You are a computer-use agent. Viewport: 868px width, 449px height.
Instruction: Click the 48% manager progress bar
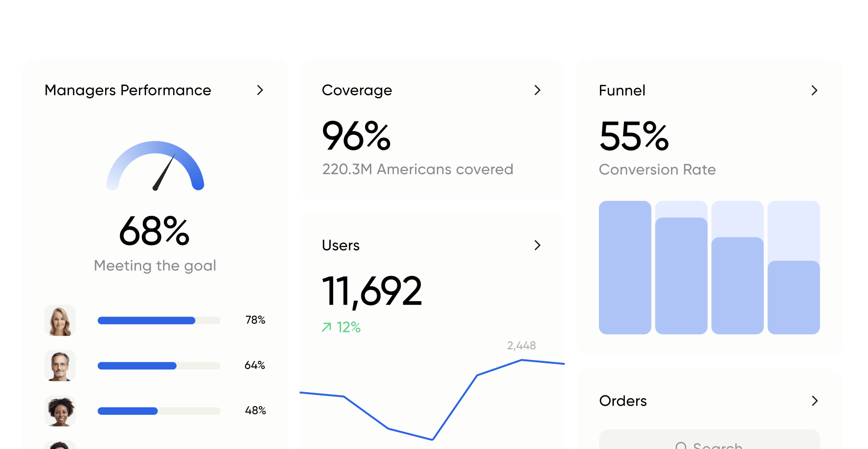159,411
